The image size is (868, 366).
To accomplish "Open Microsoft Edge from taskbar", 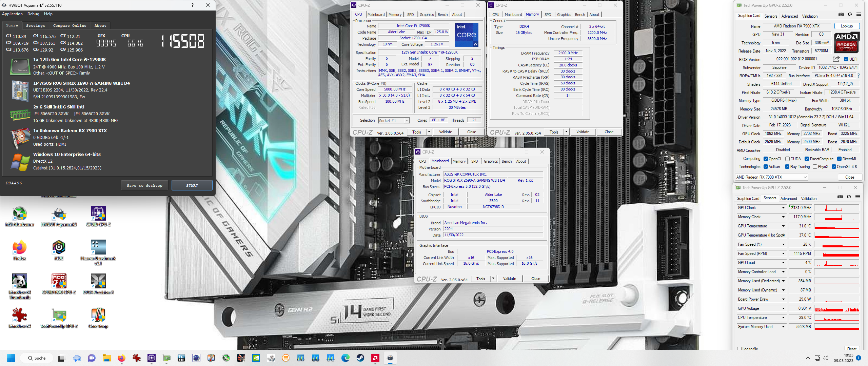I will click(345, 358).
